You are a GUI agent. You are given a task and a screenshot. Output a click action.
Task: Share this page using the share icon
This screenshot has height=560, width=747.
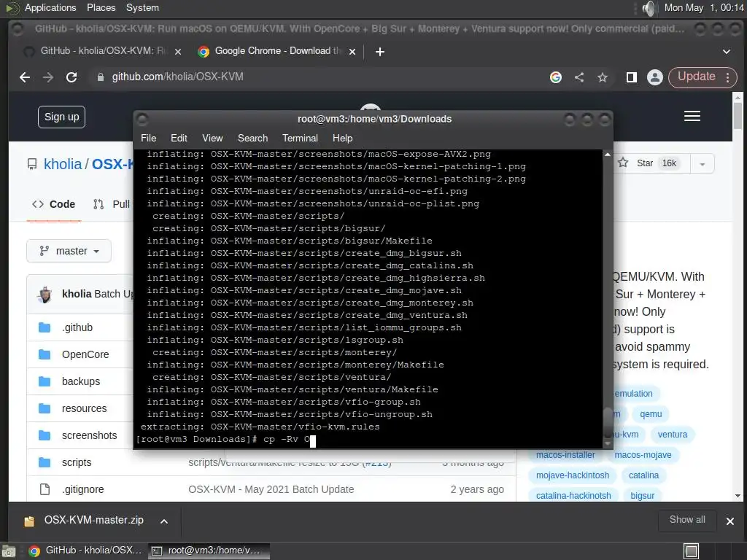point(579,77)
